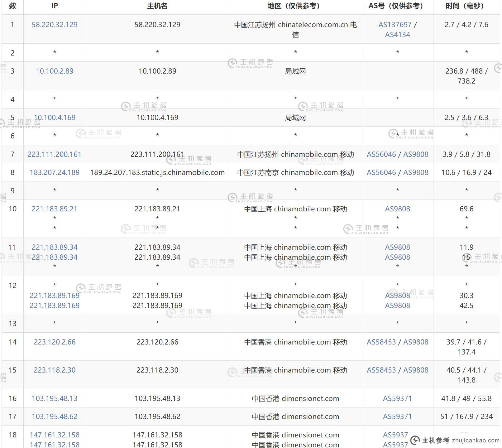Image resolution: width=502 pixels, height=448 pixels.
Task: Click AS9808 link in hop 14 row
Action: (x=416, y=342)
